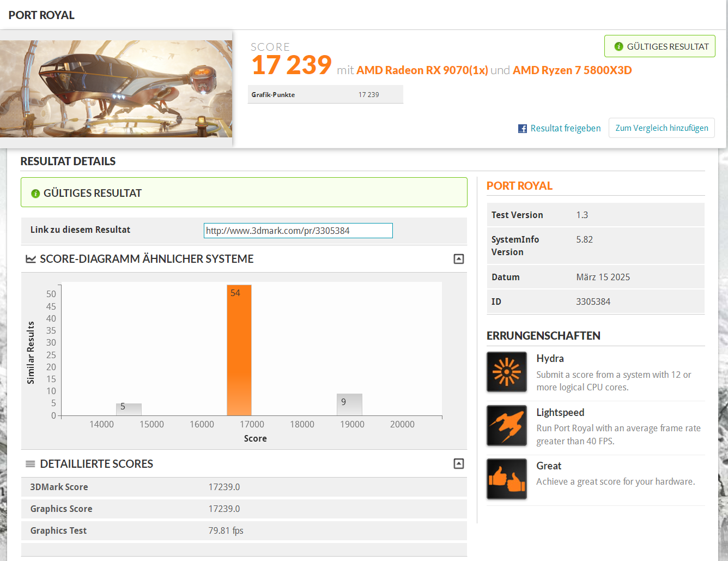
Task: Click the Facebook share icon
Action: (523, 129)
